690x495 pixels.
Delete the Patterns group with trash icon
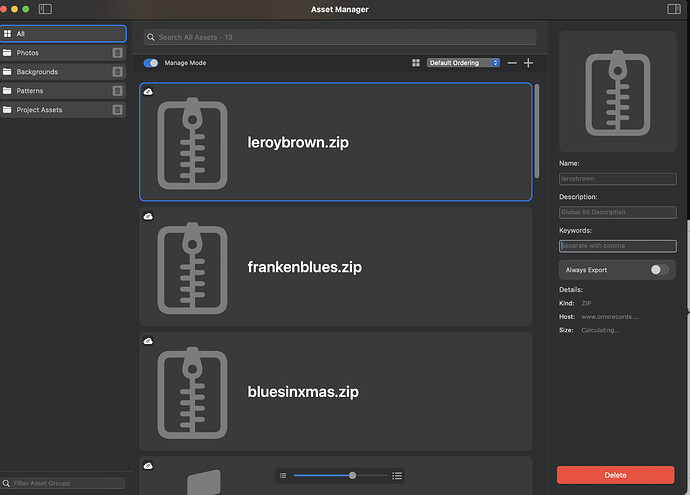[117, 91]
